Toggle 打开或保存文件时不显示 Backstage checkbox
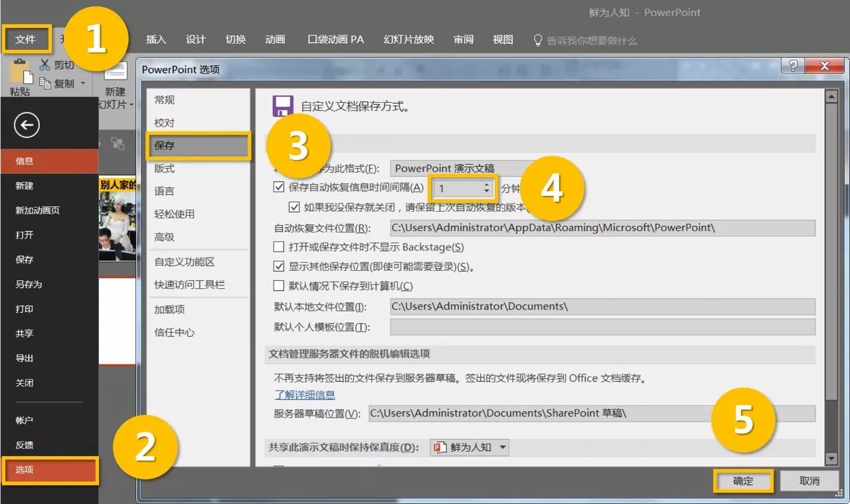The height and width of the screenshot is (504, 850). (x=279, y=247)
